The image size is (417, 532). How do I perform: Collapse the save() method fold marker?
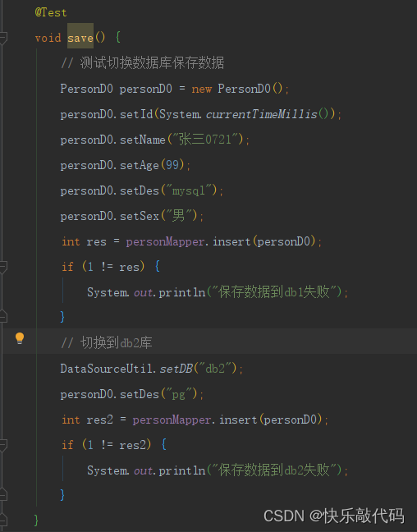pos(2,38)
